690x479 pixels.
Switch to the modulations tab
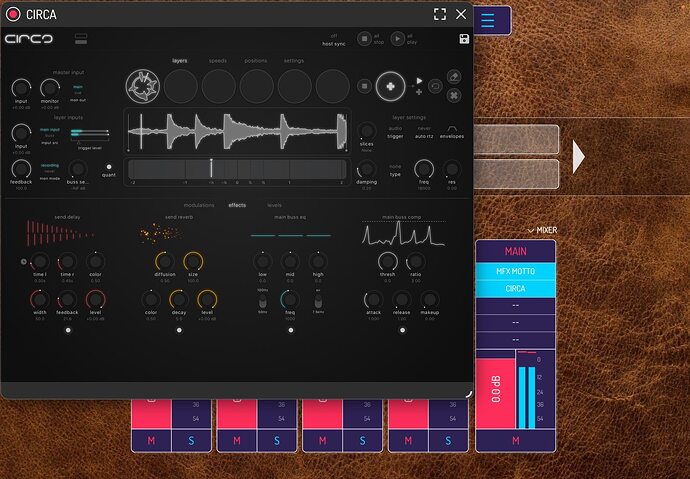point(199,205)
